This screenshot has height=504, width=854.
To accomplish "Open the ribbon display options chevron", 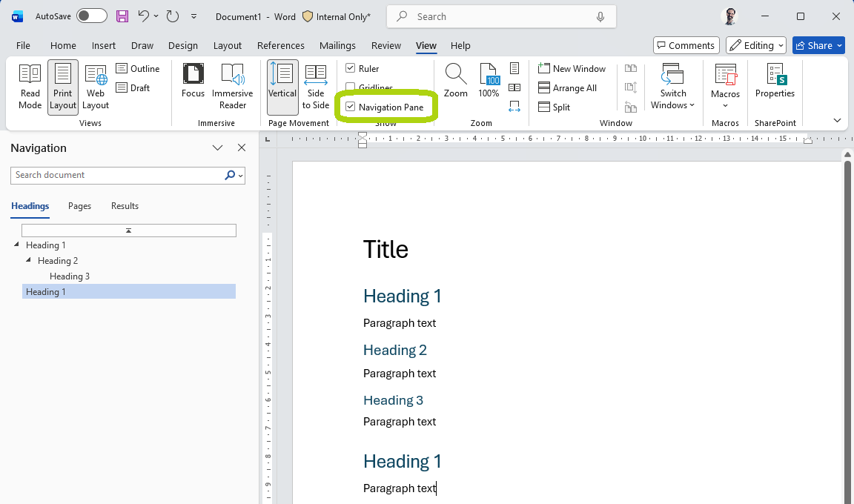I will [837, 120].
